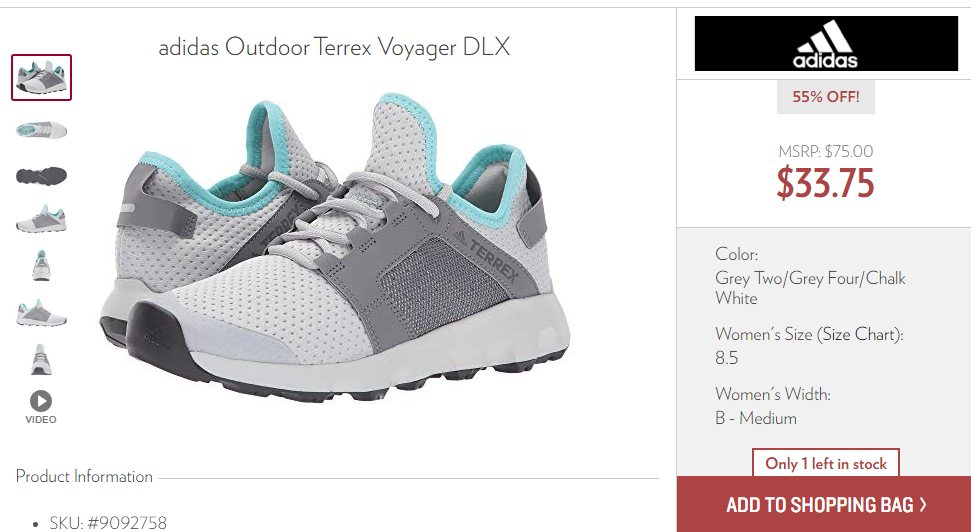Click the VIDEO label under the play icon
Viewport: 971px width, 532px height.
(x=41, y=420)
